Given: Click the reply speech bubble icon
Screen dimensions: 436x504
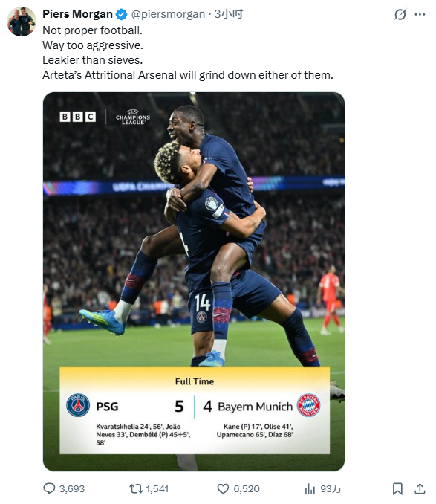Looking at the screenshot, I should 49,488.
